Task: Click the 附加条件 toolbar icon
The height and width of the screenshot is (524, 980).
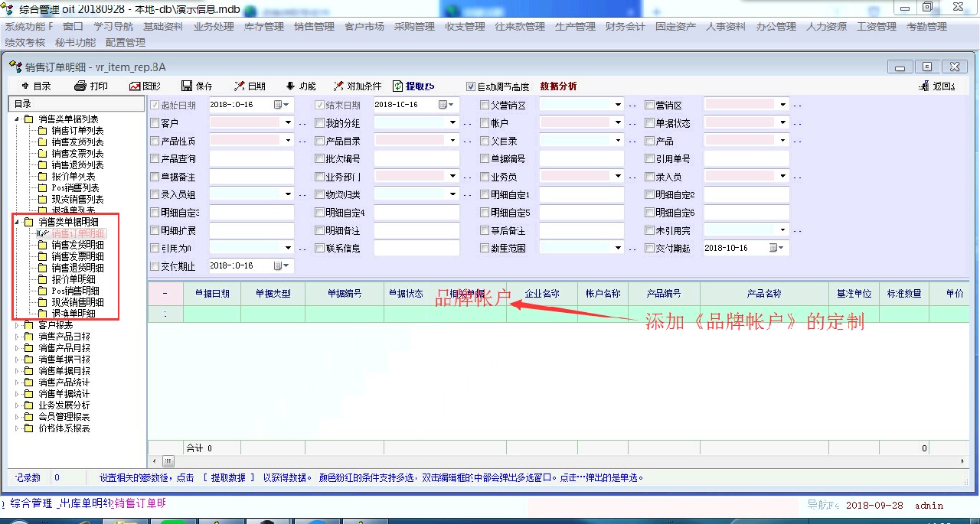Action: click(339, 86)
